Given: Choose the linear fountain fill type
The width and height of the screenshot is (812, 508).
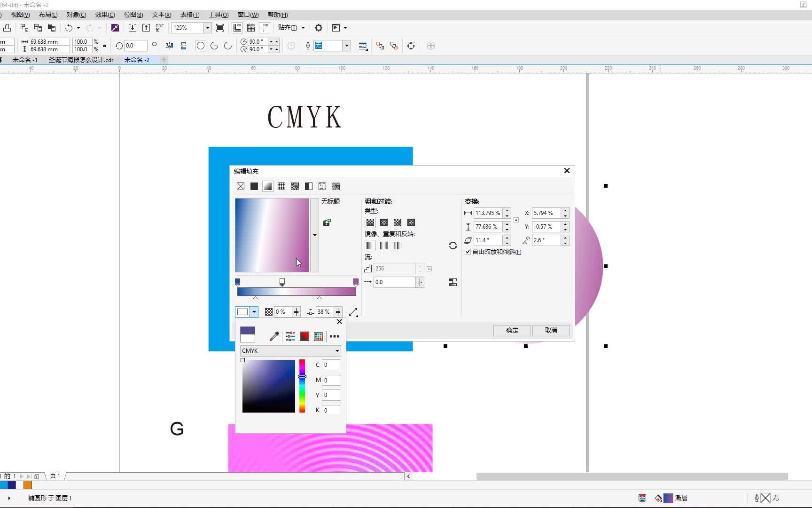Looking at the screenshot, I should pyautogui.click(x=370, y=222).
